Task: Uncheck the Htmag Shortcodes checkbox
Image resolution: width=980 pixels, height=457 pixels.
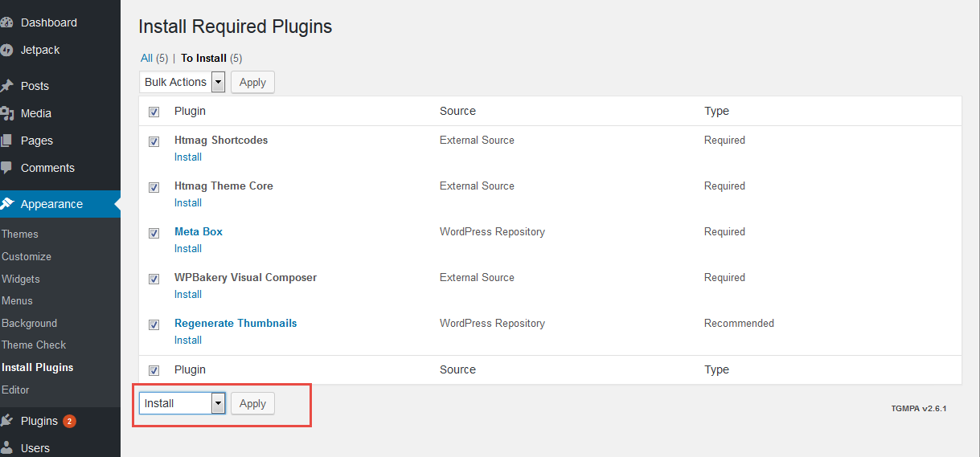Action: (154, 141)
